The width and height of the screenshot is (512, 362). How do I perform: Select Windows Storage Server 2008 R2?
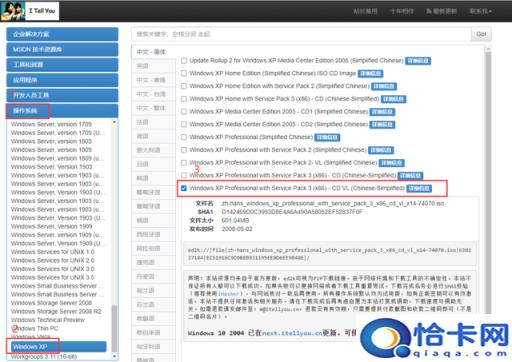(56, 312)
